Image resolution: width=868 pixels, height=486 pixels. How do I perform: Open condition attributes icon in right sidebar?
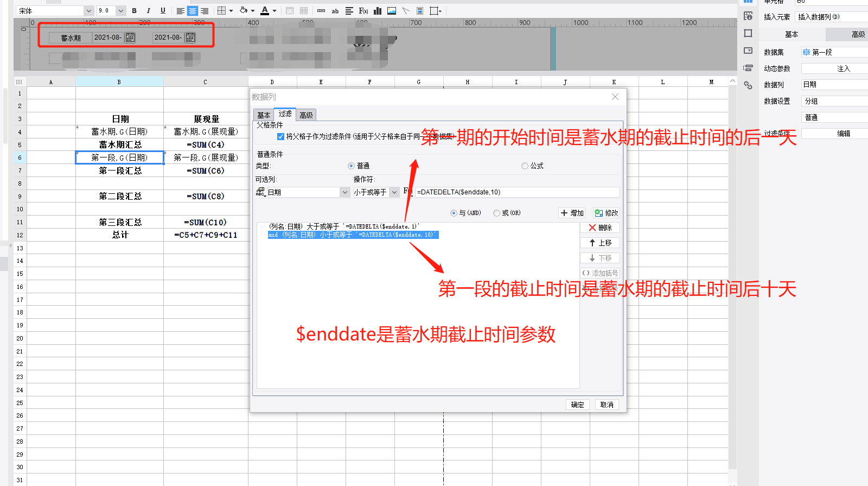pos(748,68)
